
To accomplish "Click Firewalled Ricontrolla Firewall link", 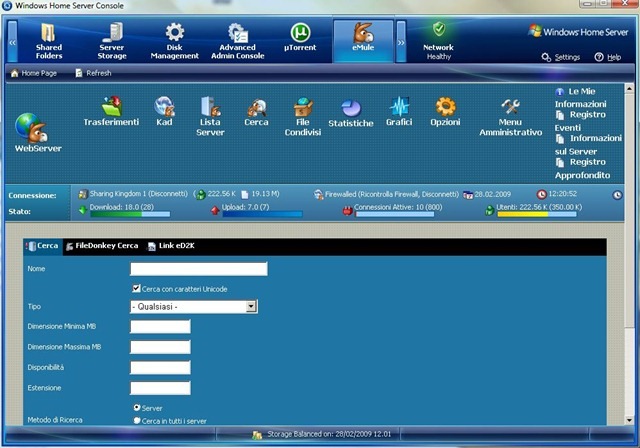I will point(392,194).
